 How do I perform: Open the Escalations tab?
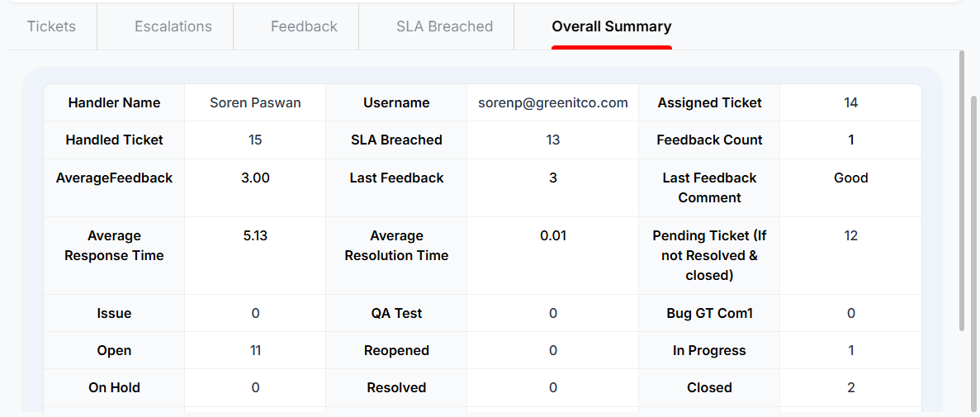[x=173, y=27]
